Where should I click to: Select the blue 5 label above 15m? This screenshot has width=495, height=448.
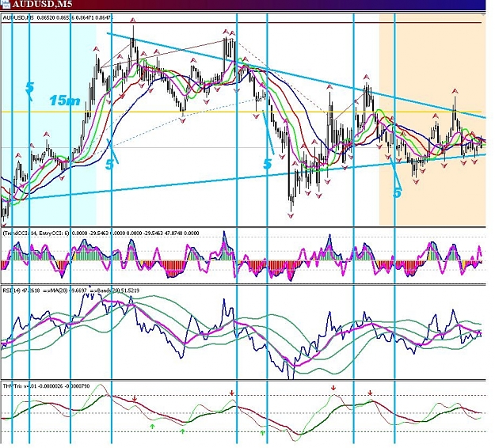29,89
